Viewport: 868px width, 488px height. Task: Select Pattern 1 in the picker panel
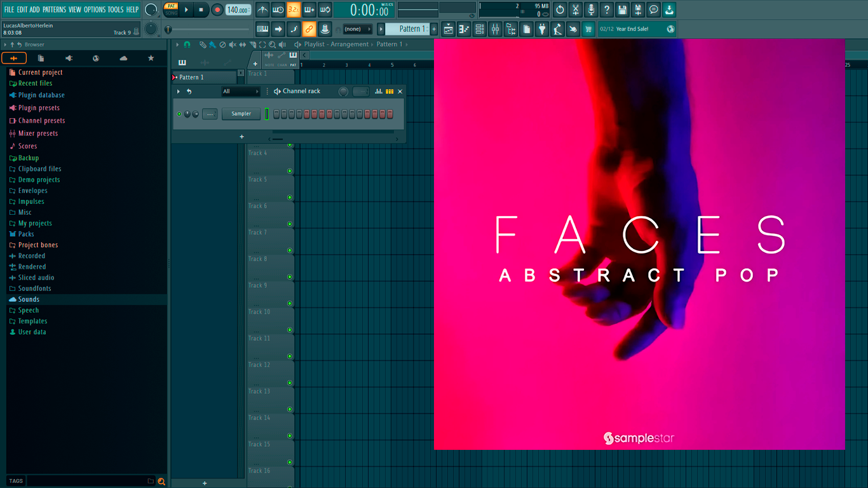pos(205,77)
